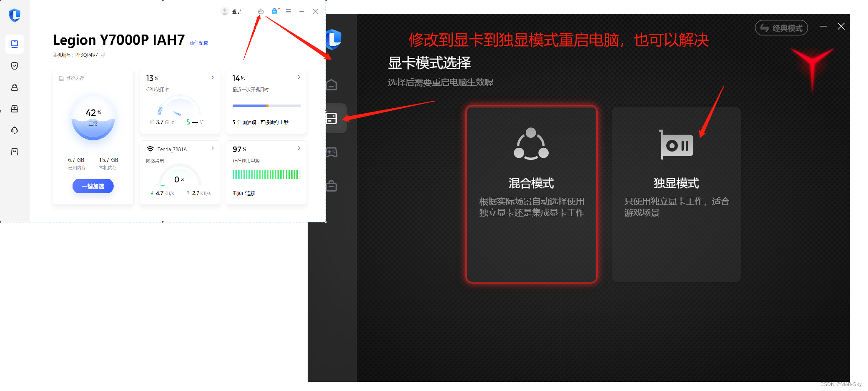The height and width of the screenshot is (391, 868).
Task: Open the briefcase toolbox icon in dark sidebar
Action: pos(332,186)
